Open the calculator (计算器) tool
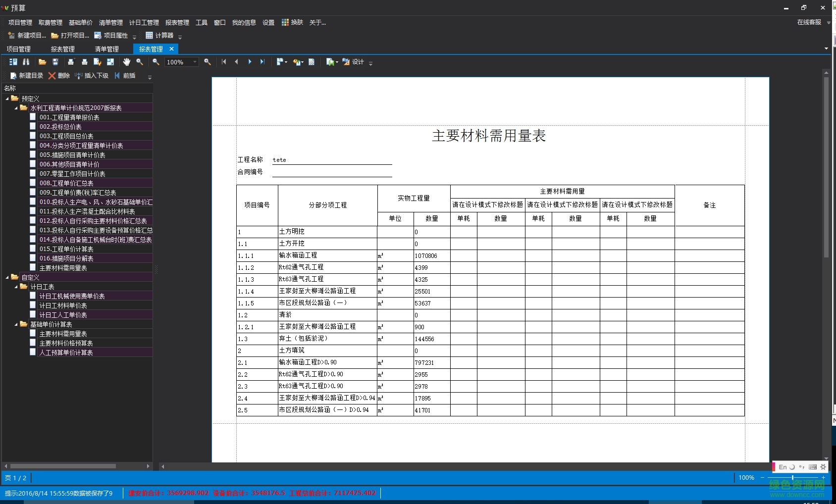This screenshot has height=504, width=836. (x=159, y=36)
